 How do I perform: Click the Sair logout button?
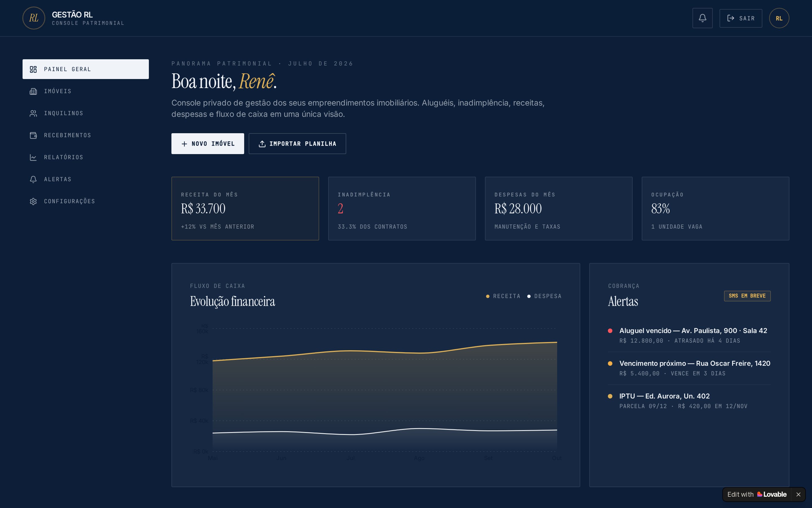click(x=741, y=18)
